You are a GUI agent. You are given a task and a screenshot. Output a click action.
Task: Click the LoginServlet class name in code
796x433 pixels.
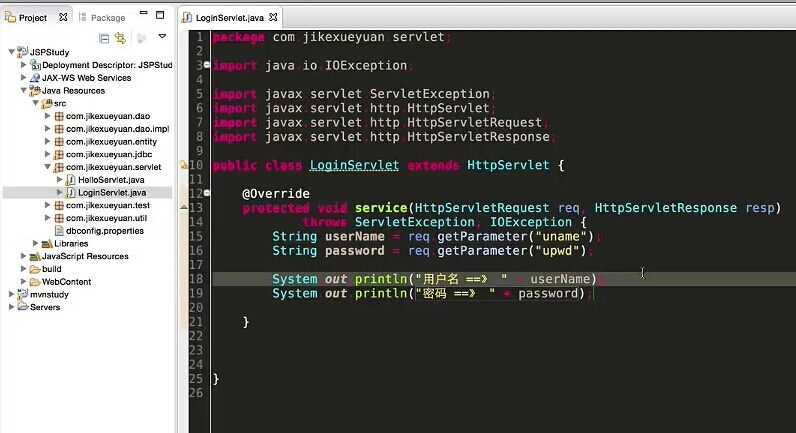click(354, 165)
